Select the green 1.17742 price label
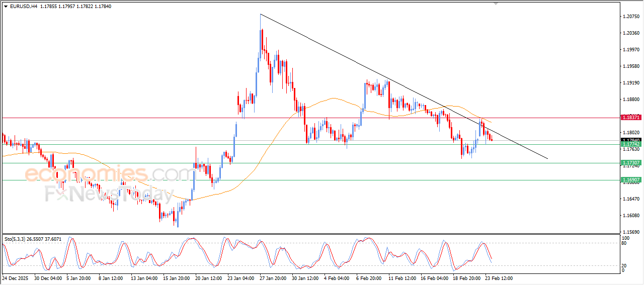 coord(630,144)
